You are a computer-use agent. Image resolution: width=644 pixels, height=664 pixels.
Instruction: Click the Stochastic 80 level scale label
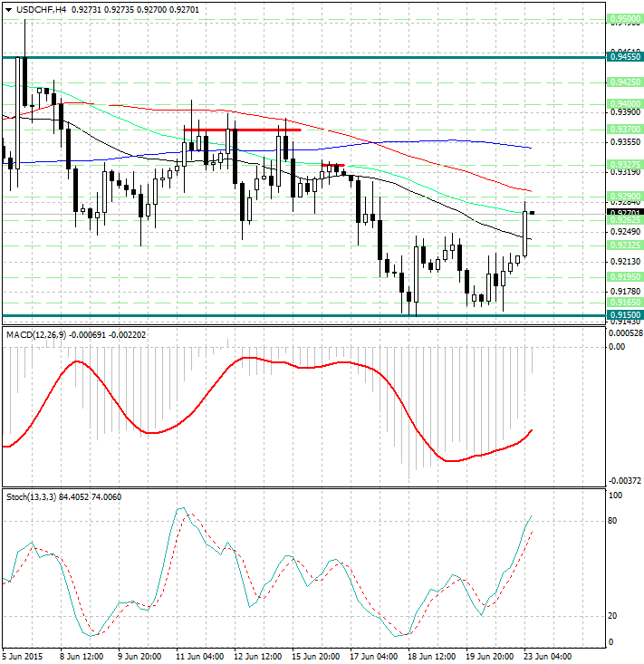(612, 521)
